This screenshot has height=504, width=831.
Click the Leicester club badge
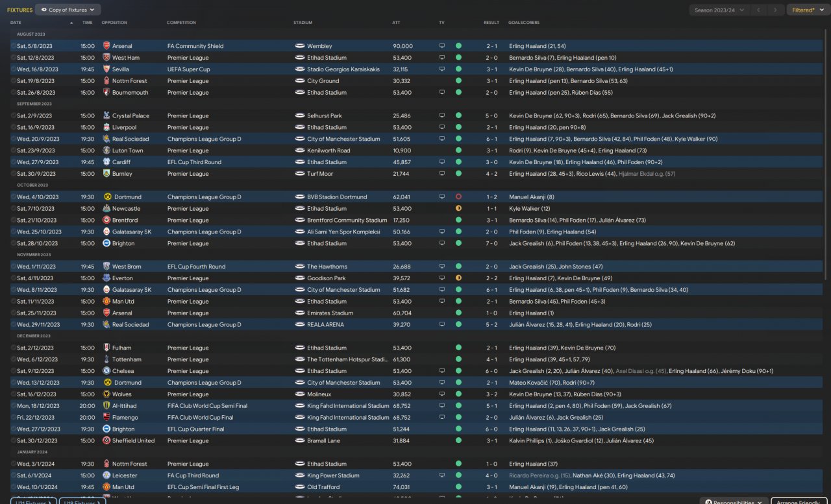106,475
